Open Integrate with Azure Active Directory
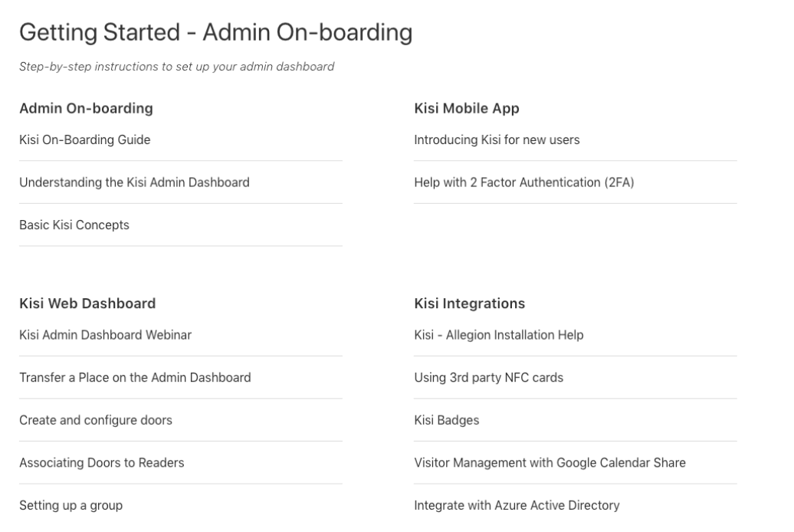 click(517, 505)
